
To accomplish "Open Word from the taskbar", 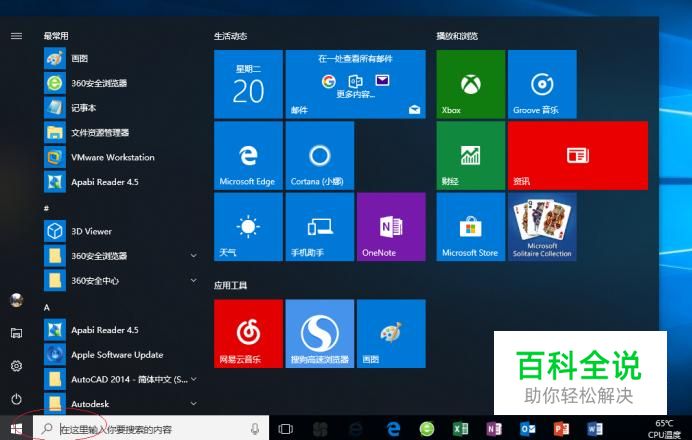I will point(595,429).
